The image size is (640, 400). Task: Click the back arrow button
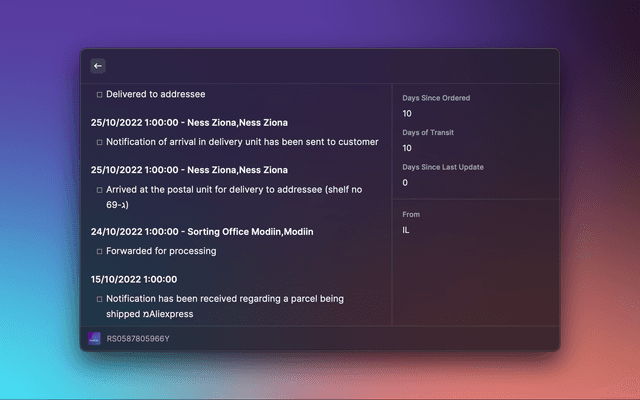coord(98,66)
